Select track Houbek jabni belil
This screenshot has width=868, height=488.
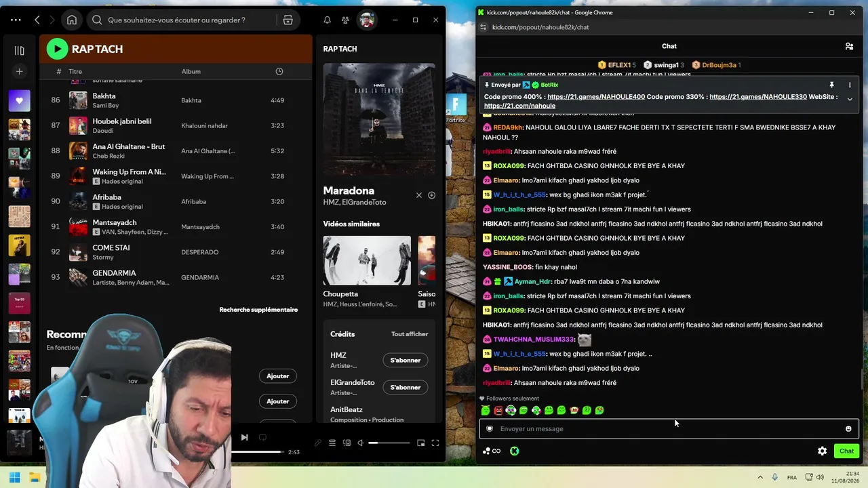(176, 125)
